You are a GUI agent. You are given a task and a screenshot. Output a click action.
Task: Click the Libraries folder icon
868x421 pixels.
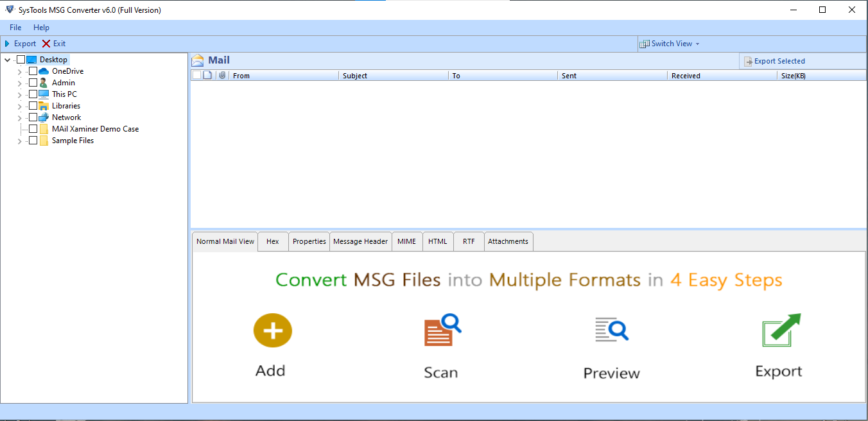(x=44, y=106)
